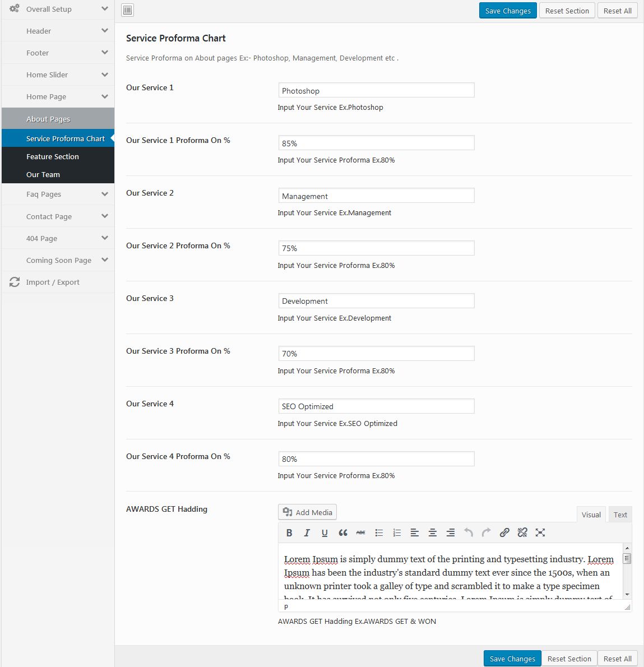Expand the Coming Soon Page chevron

pos(105,260)
